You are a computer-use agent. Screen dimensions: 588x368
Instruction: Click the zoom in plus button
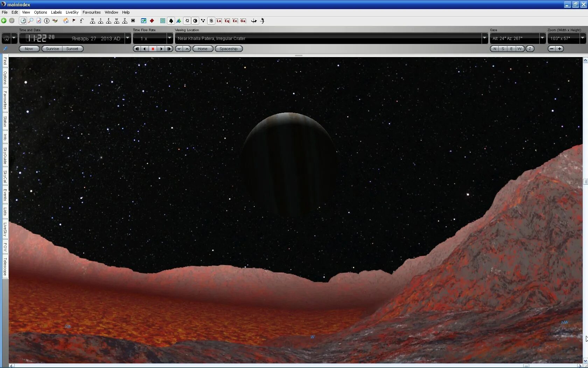[560, 49]
